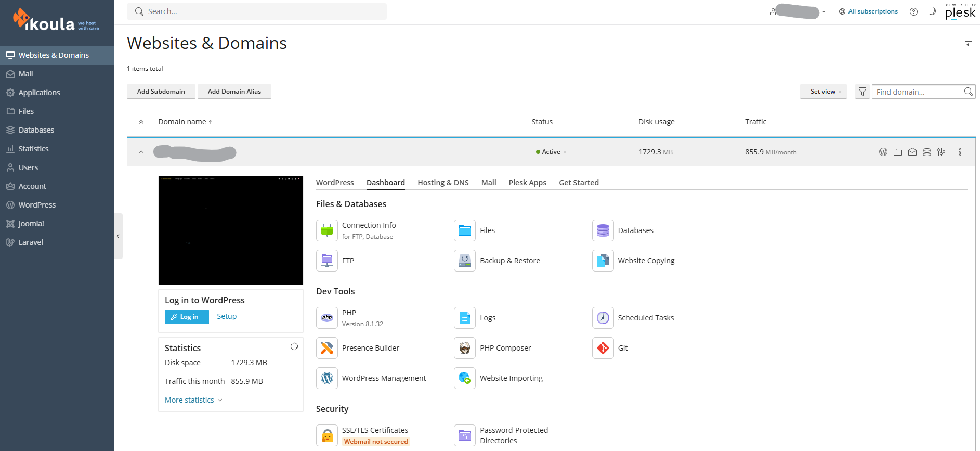
Task: Launch Presence Builder icon
Action: click(x=327, y=348)
